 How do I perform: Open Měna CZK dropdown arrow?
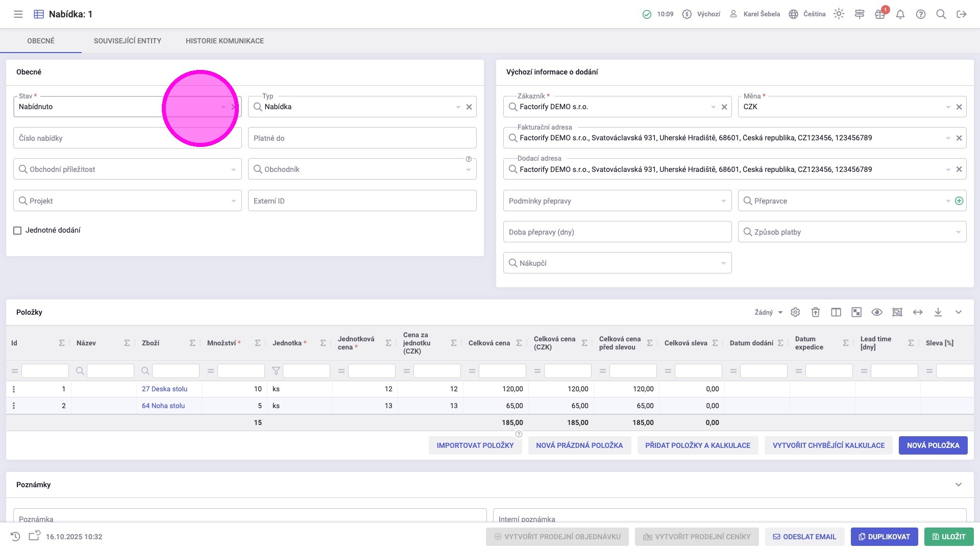point(948,107)
